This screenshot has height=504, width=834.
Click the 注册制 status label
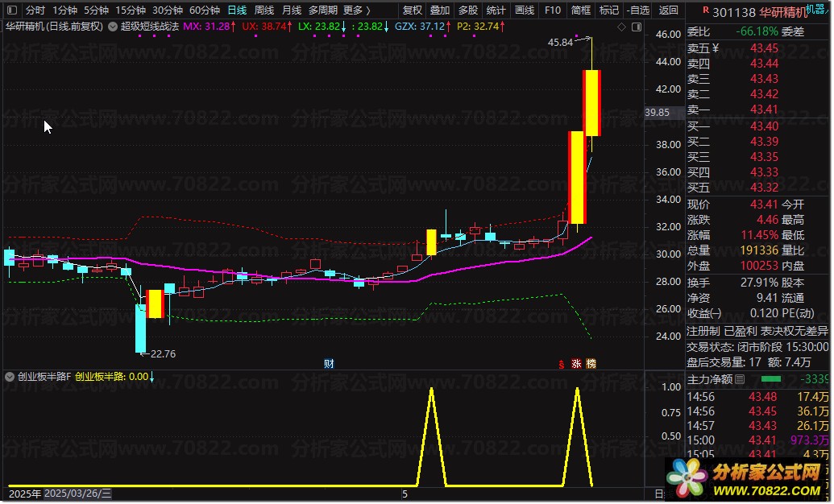click(x=702, y=331)
